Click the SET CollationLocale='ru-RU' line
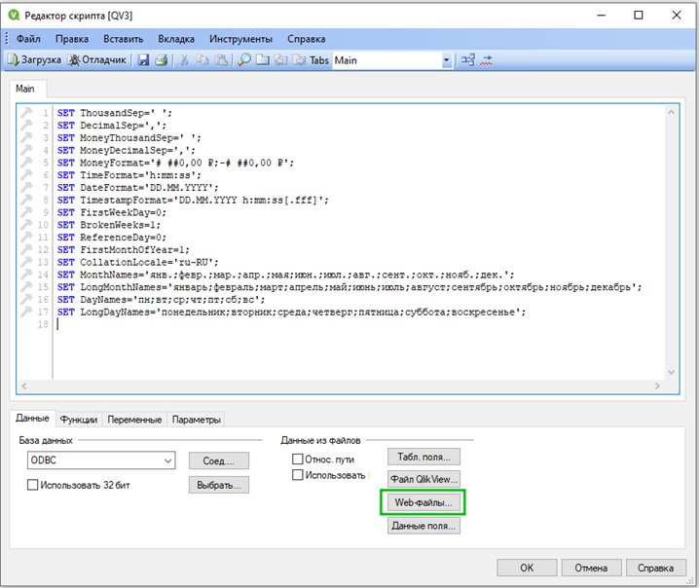This screenshot has width=700, height=588. point(138,262)
